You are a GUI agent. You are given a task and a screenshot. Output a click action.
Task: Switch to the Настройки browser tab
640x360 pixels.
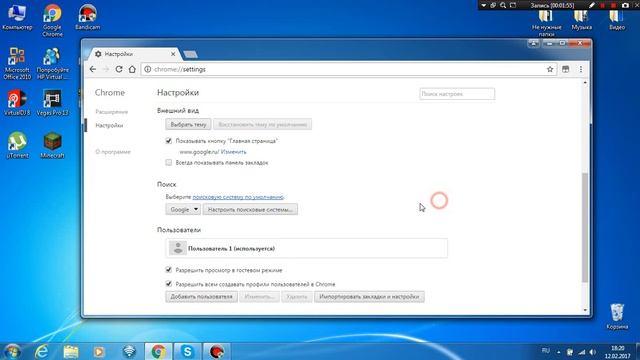(x=133, y=54)
